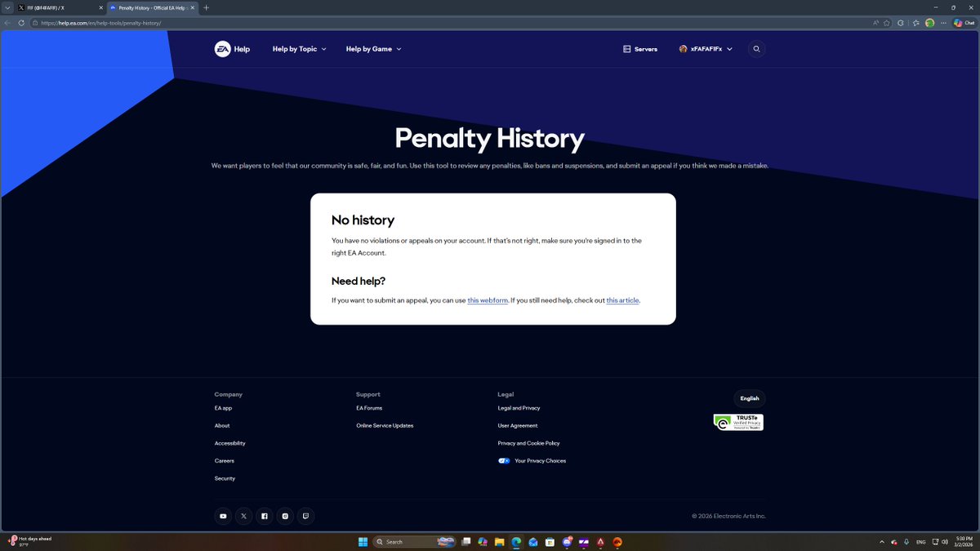Viewport: 980px width, 551px height.
Task: Toggle Your Privacy Choices switch icon
Action: click(x=504, y=460)
